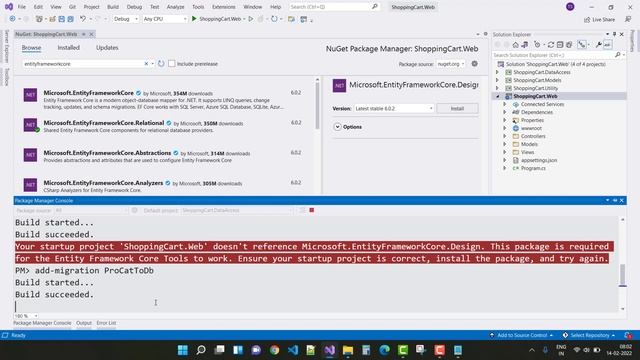Collapse ShoppingCart.Web project node

(497, 96)
